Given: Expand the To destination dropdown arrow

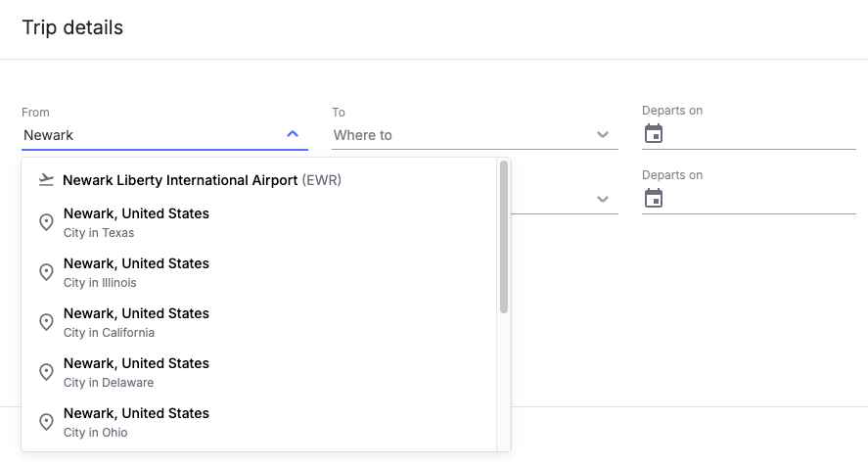Looking at the screenshot, I should (x=603, y=135).
